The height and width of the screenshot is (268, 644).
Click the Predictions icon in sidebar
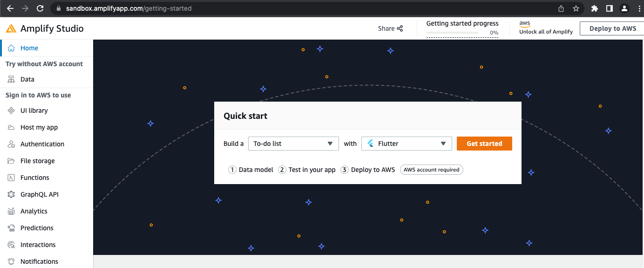coord(11,228)
